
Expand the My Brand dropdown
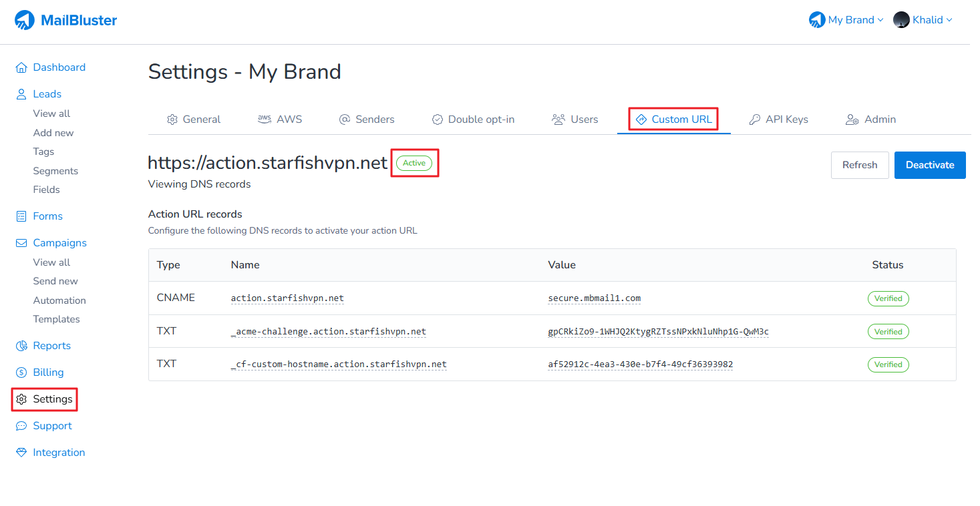click(846, 20)
